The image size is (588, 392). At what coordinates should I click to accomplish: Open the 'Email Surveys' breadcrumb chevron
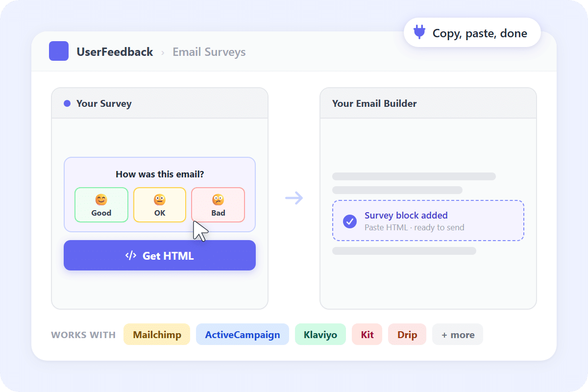pos(164,51)
